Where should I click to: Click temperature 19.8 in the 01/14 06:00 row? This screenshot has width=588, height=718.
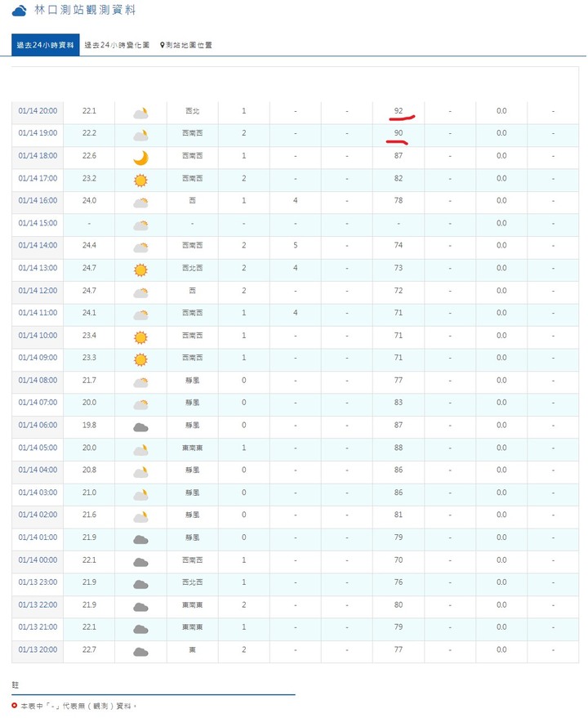pos(89,425)
